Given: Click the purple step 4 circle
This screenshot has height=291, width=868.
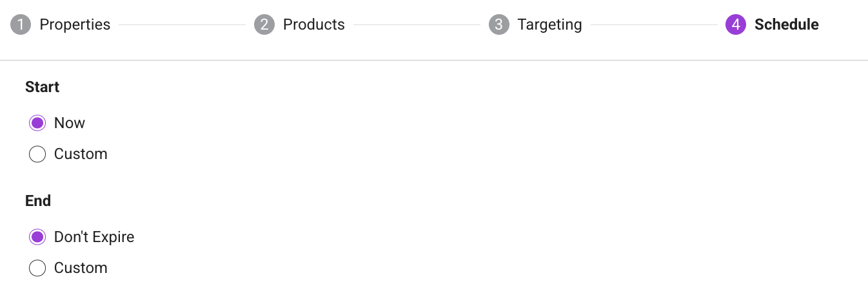Looking at the screenshot, I should [x=736, y=25].
